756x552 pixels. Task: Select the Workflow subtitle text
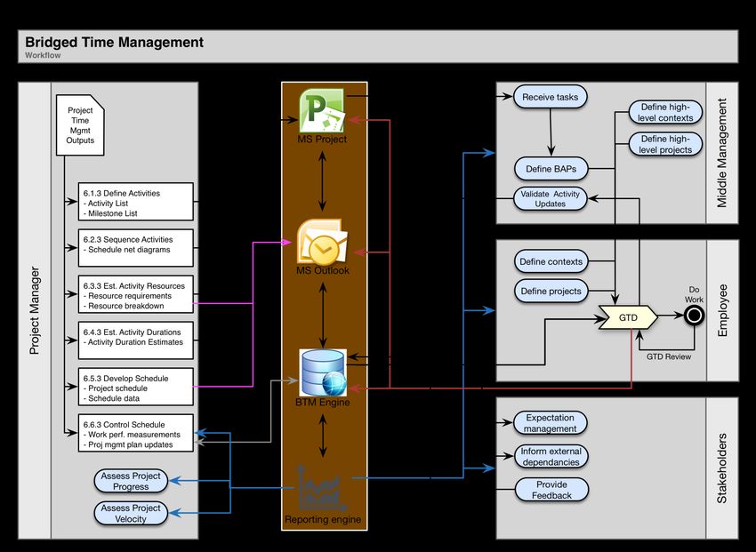(43, 55)
